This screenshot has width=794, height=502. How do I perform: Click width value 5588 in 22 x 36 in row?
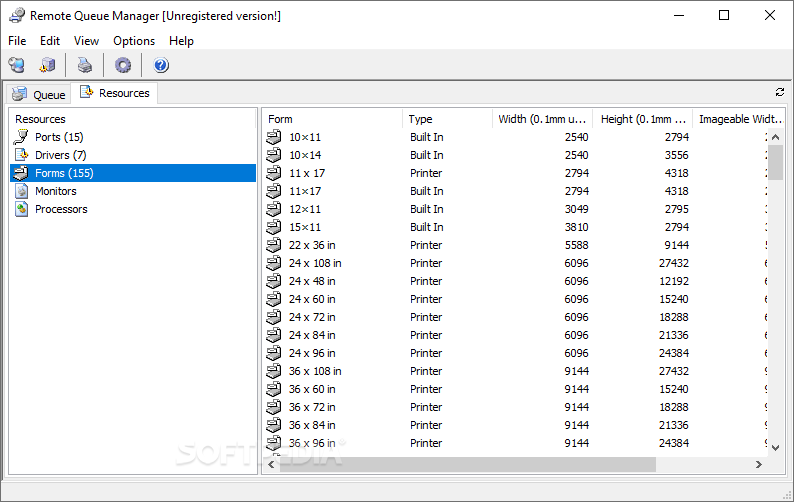pyautogui.click(x=576, y=245)
